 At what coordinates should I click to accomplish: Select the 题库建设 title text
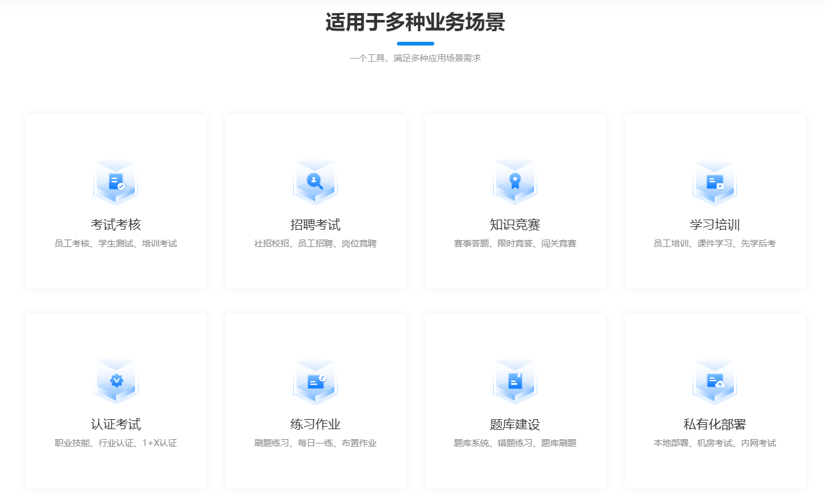click(x=515, y=424)
